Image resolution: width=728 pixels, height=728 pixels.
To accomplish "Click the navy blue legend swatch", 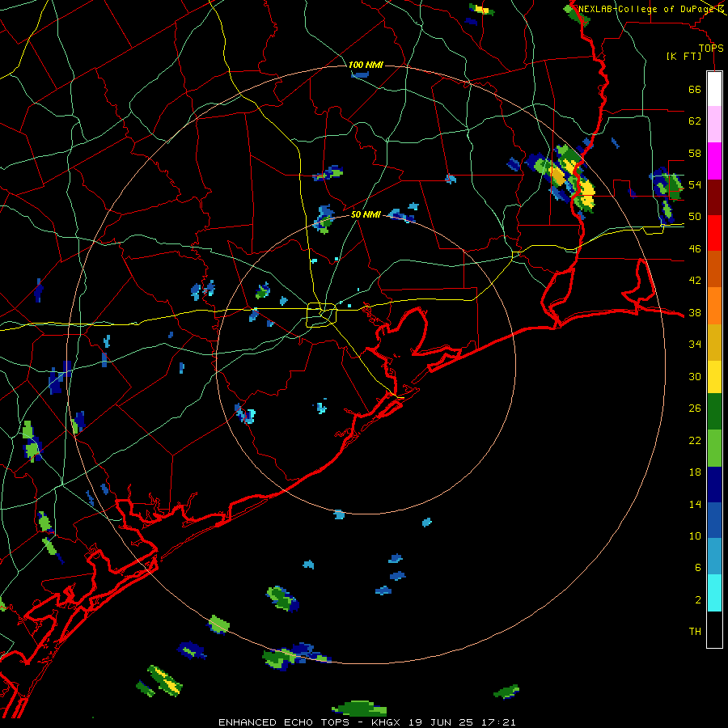I will click(714, 485).
